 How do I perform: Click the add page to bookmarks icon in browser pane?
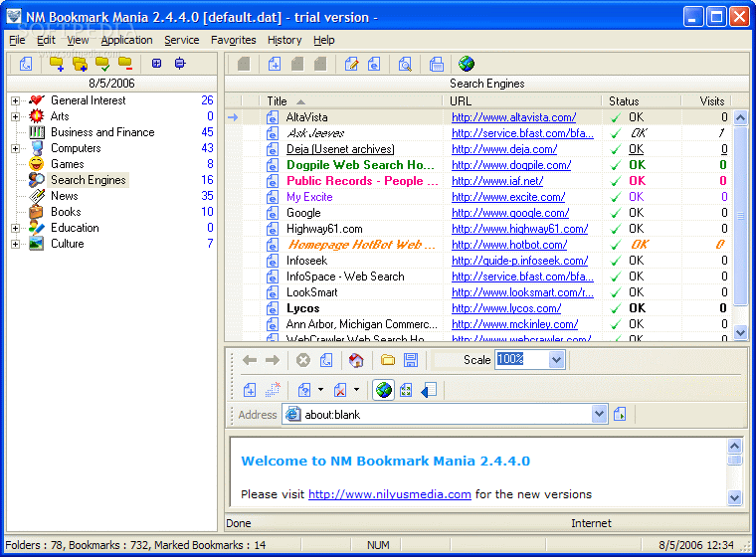(x=250, y=390)
